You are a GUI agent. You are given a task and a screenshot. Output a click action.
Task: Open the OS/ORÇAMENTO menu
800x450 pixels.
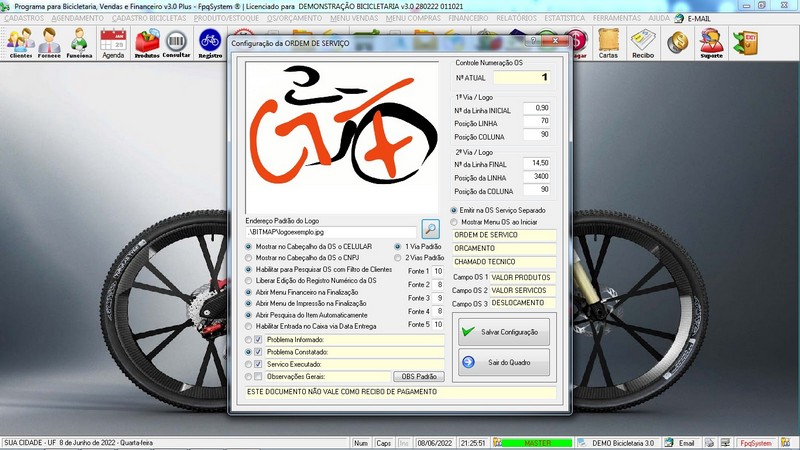click(294, 18)
